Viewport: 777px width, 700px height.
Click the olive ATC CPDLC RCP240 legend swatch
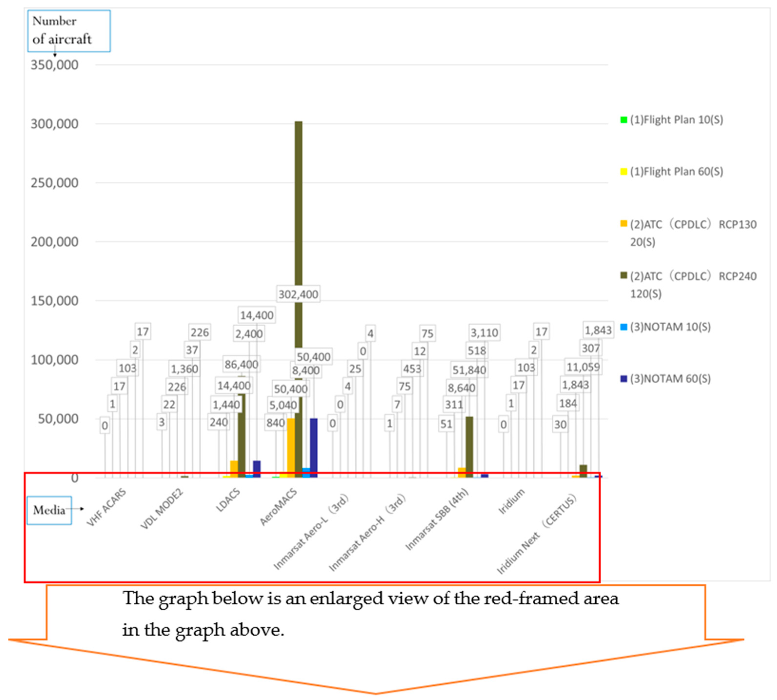click(x=624, y=275)
